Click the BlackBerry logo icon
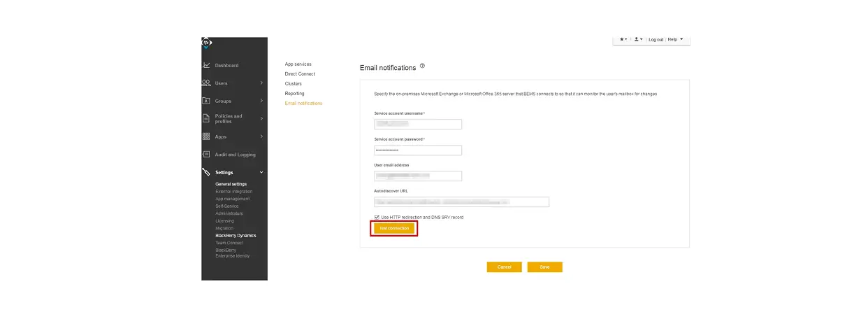 coord(206,43)
